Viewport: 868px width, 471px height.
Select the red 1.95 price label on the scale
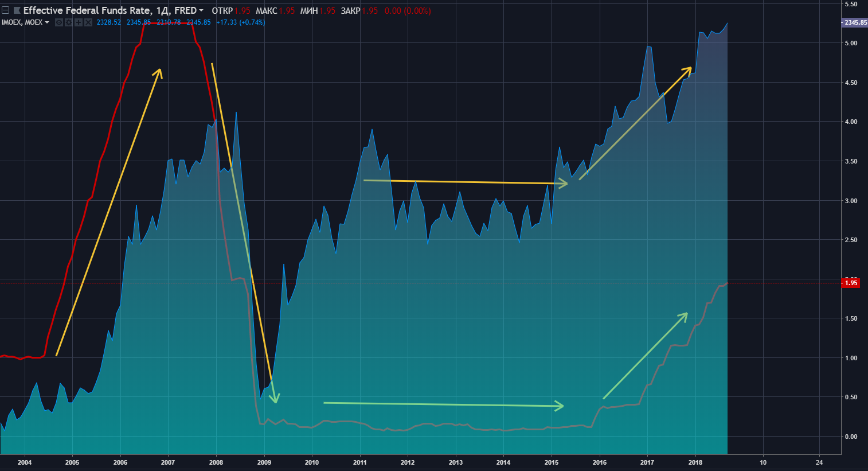pyautogui.click(x=851, y=283)
